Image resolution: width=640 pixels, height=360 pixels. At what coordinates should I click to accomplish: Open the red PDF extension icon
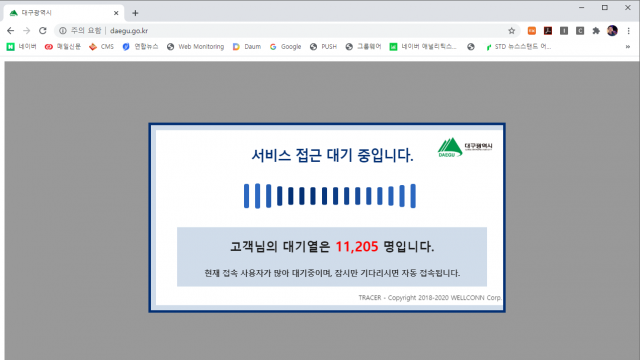[548, 31]
